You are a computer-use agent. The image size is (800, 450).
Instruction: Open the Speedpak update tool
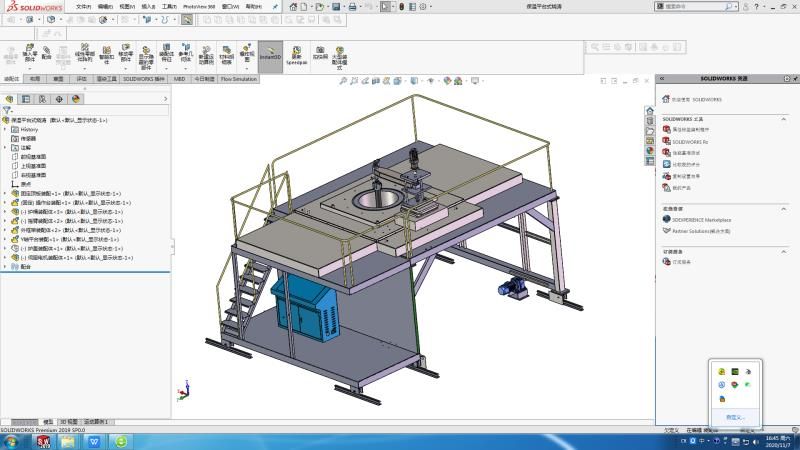point(296,56)
